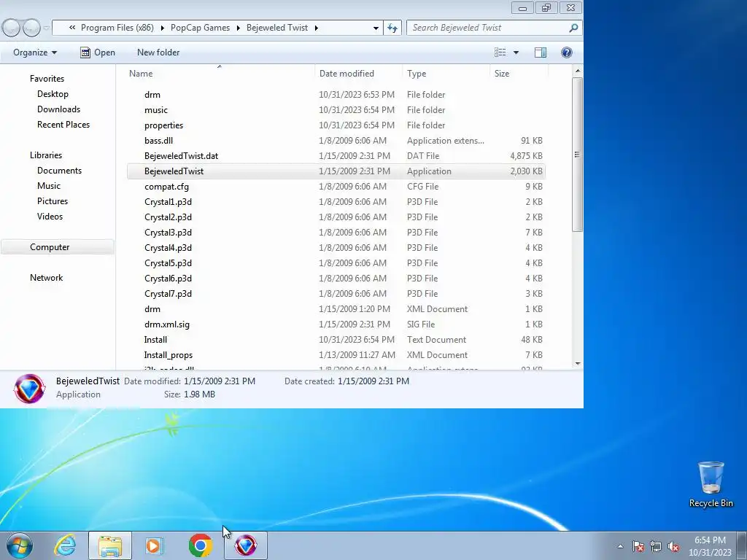This screenshot has height=560, width=747.
Task: Click the address bar refresh icon
Action: tap(392, 28)
